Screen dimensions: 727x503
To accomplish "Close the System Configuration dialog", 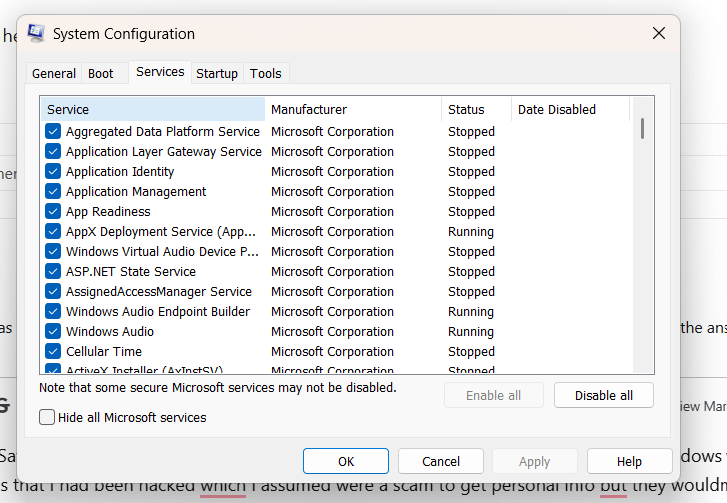I will [x=659, y=33].
